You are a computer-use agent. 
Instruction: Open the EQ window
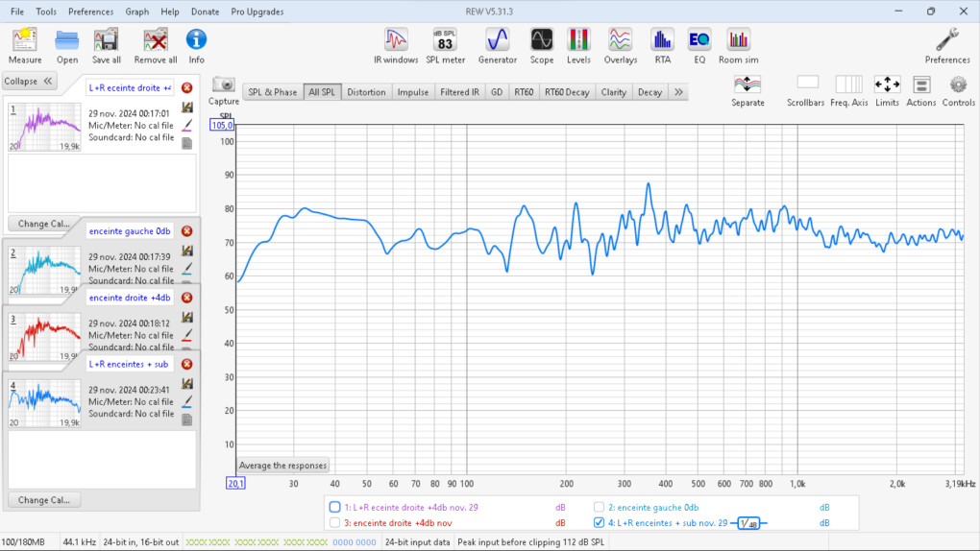698,46
